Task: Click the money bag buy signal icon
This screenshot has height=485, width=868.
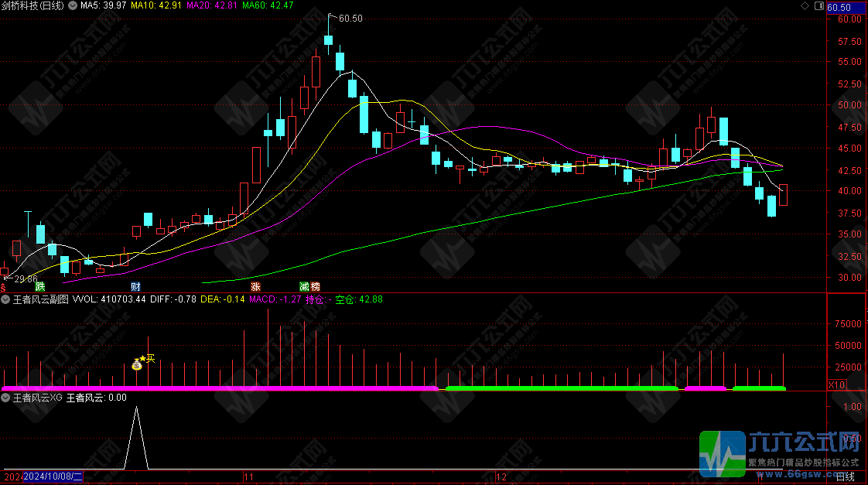Action: point(137,364)
